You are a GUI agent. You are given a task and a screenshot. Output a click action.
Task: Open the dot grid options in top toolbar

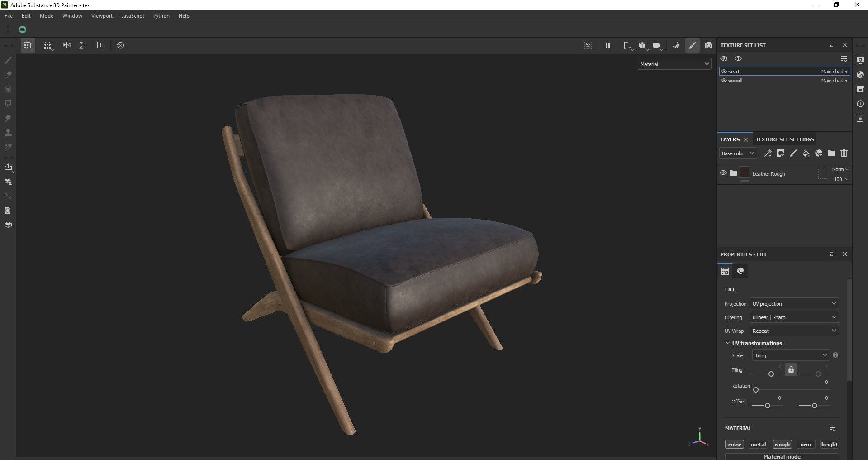pyautogui.click(x=47, y=45)
